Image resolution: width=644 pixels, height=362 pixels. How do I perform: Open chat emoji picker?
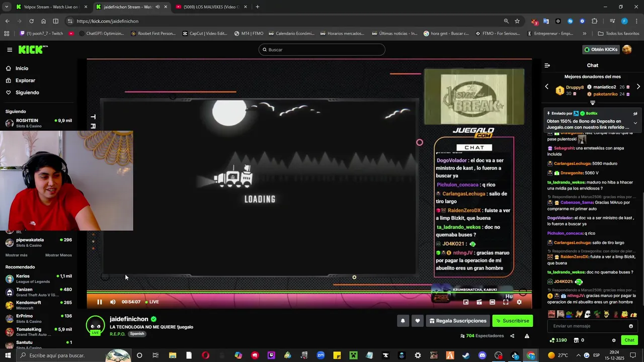[x=631, y=326]
